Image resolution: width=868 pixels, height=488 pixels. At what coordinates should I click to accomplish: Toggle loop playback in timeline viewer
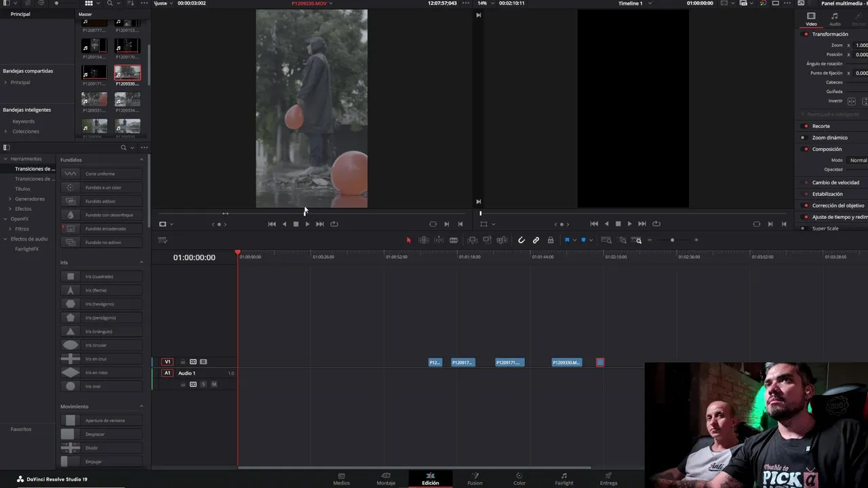coord(656,224)
